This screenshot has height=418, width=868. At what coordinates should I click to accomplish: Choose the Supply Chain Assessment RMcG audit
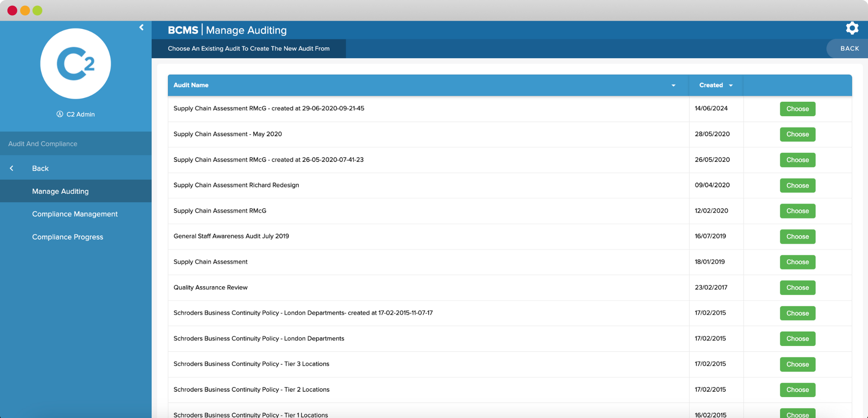(797, 211)
